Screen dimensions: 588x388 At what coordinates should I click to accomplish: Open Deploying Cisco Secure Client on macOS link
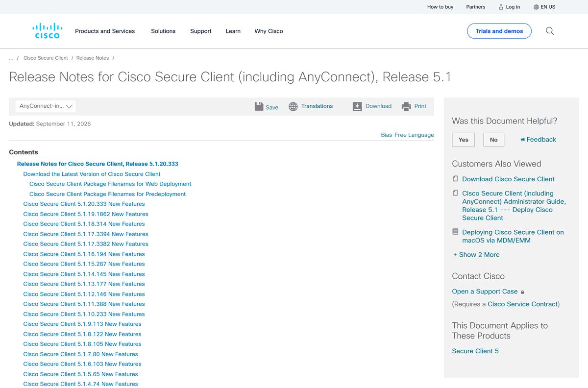513,236
